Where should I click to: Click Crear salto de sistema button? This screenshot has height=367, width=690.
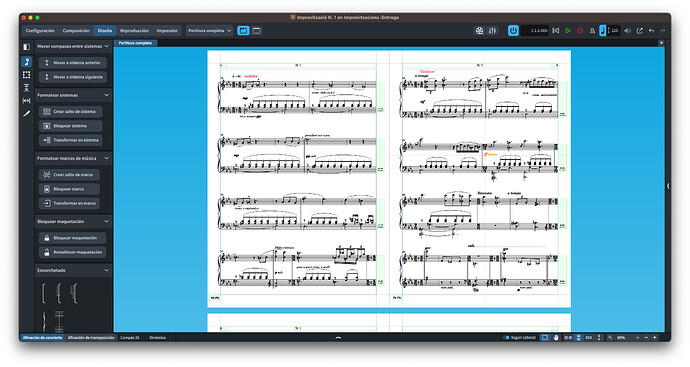pyautogui.click(x=71, y=112)
